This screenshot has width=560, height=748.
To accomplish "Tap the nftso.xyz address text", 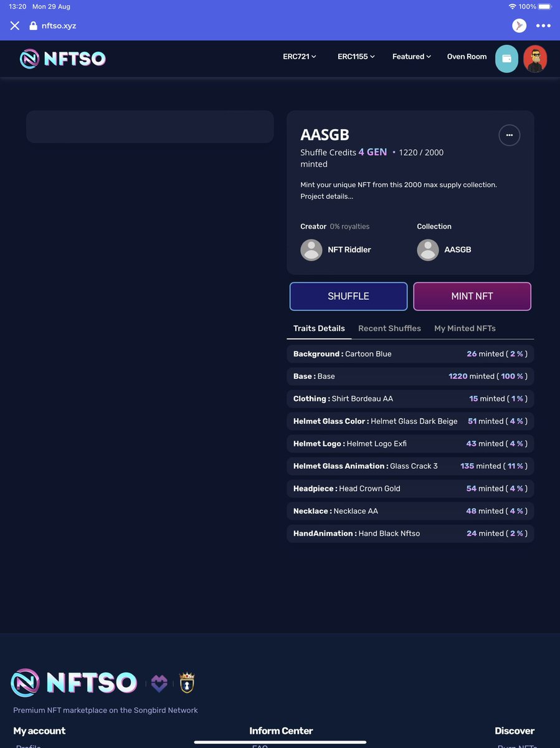I will point(59,26).
